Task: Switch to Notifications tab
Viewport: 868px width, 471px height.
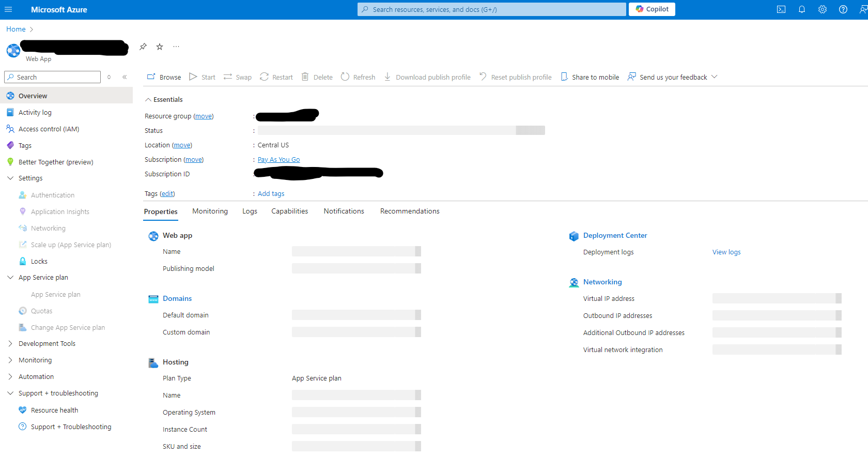Action: pyautogui.click(x=344, y=211)
